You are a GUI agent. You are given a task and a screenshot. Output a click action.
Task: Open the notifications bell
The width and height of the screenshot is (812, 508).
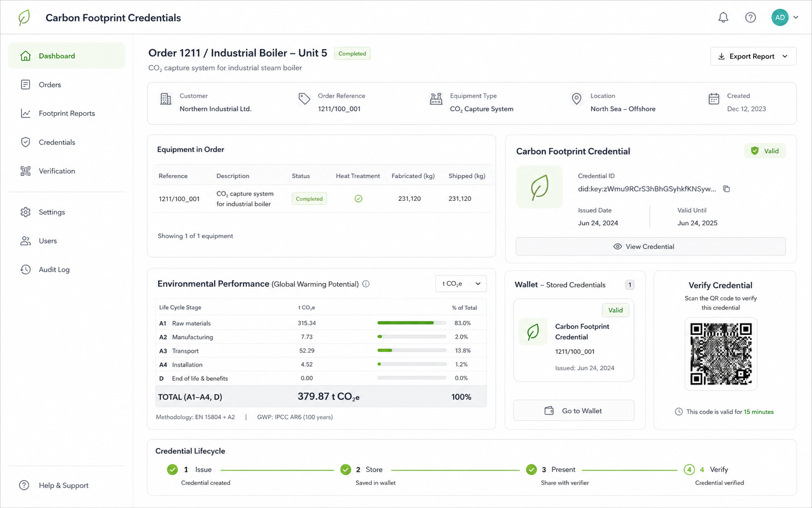723,17
